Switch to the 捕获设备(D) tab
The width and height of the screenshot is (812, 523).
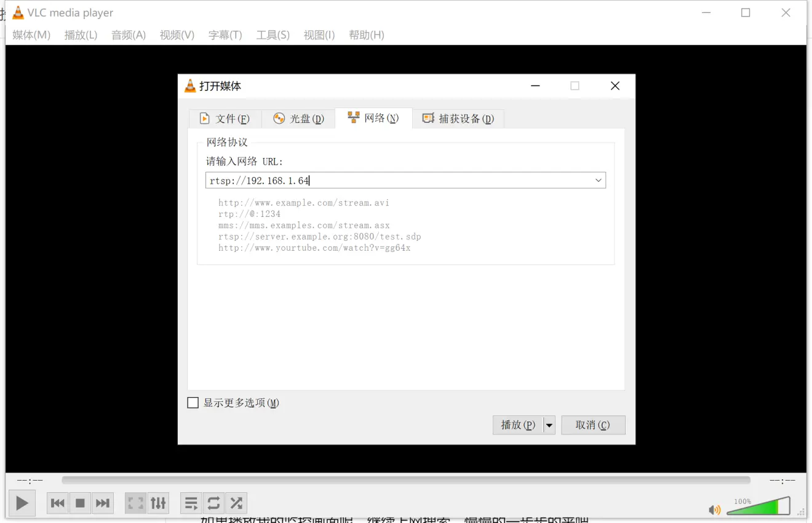[x=458, y=119]
